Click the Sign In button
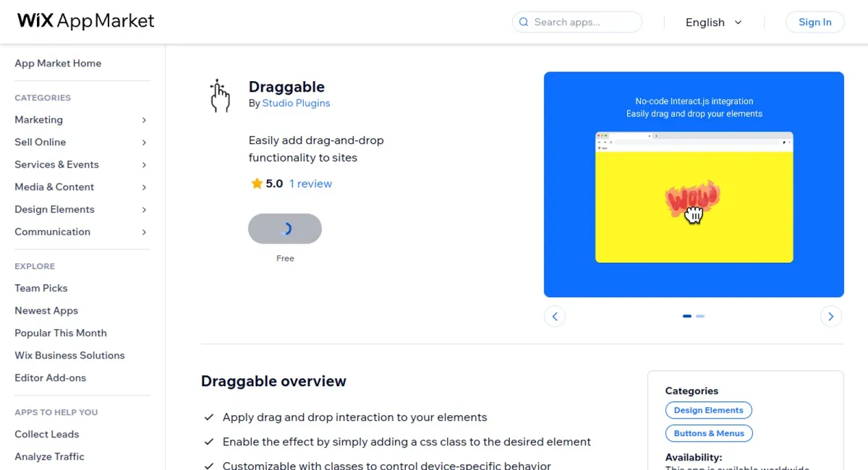 pos(814,22)
